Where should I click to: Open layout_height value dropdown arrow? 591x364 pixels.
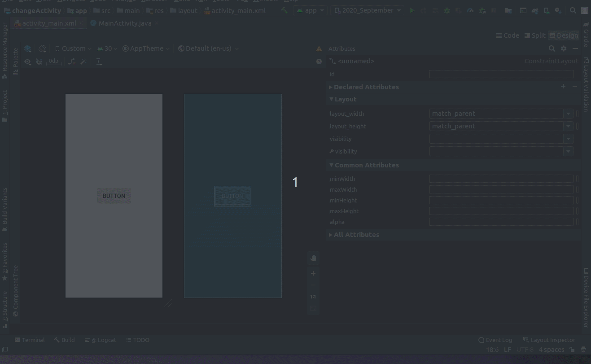[569, 127]
